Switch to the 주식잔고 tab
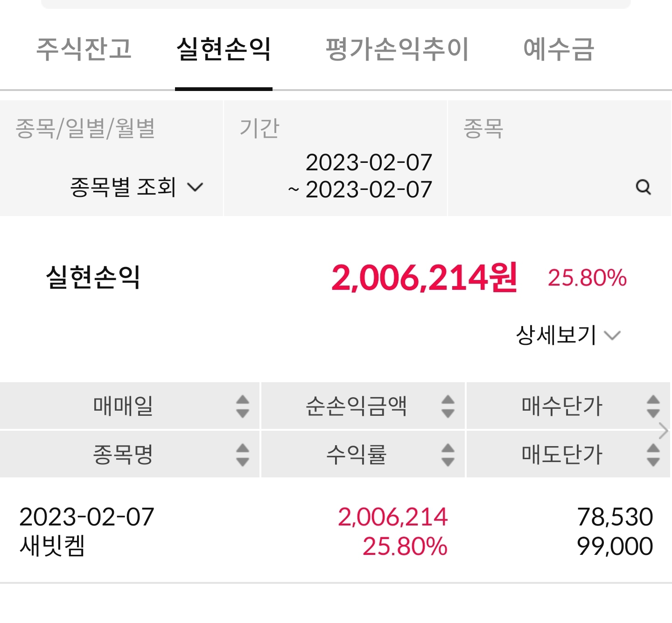 [x=84, y=49]
